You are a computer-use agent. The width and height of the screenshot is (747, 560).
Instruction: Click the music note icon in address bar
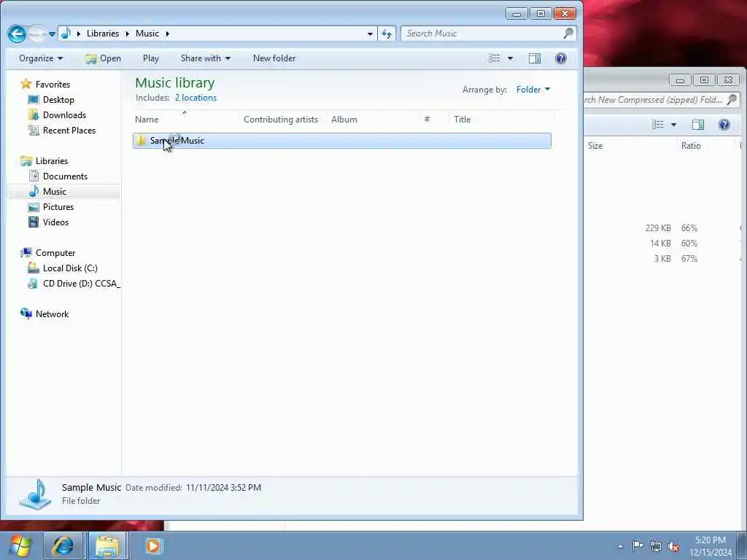[66, 34]
